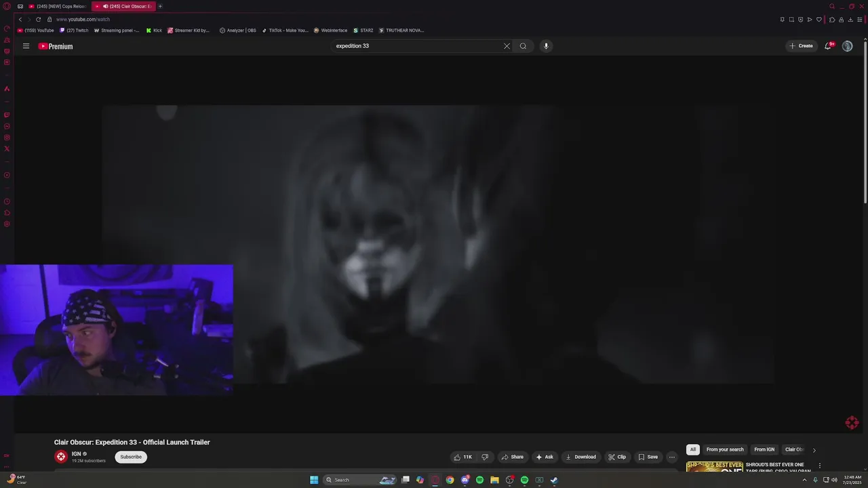Open the Shroud's Best Ever thumbnail
The image size is (868, 488).
coord(714,466)
